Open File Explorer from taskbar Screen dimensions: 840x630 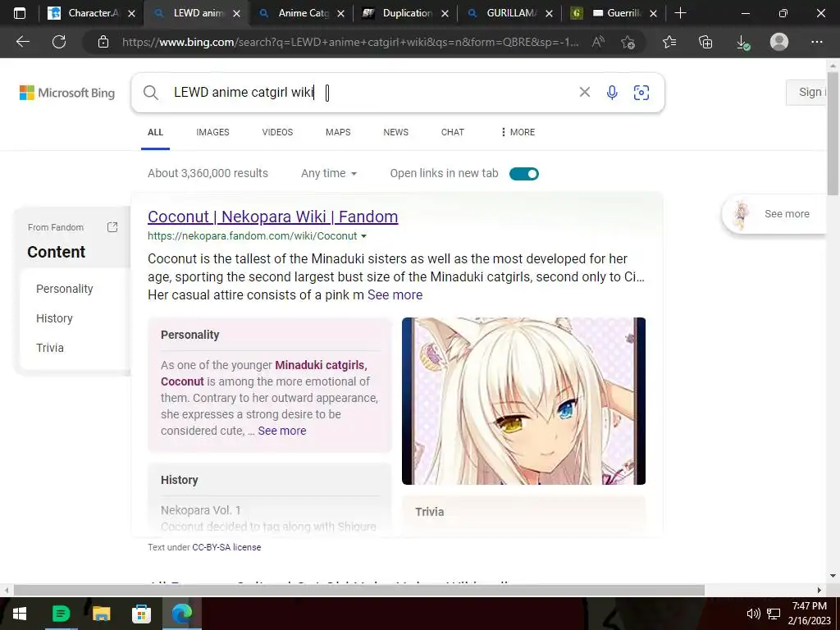(101, 614)
